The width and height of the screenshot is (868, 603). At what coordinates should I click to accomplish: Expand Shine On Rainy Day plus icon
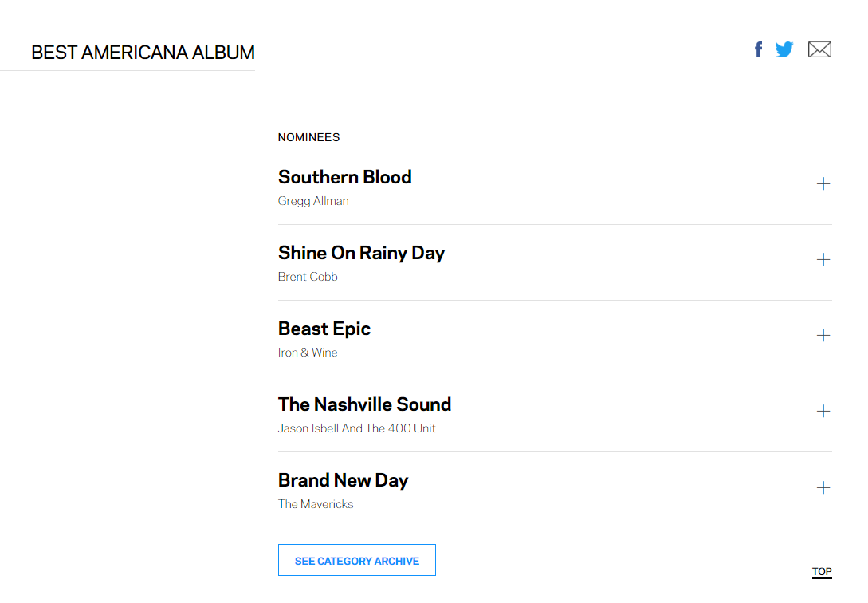pos(823,260)
